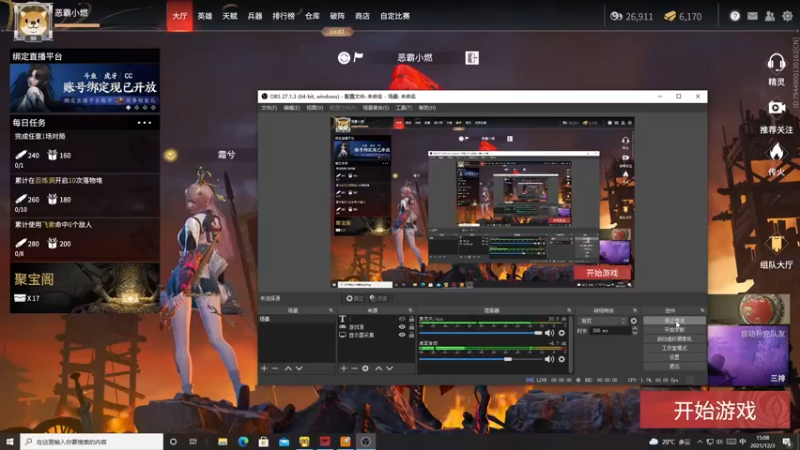Open the 每日任务 three-dot options
Image resolution: width=800 pixels, height=450 pixels.
(144, 122)
